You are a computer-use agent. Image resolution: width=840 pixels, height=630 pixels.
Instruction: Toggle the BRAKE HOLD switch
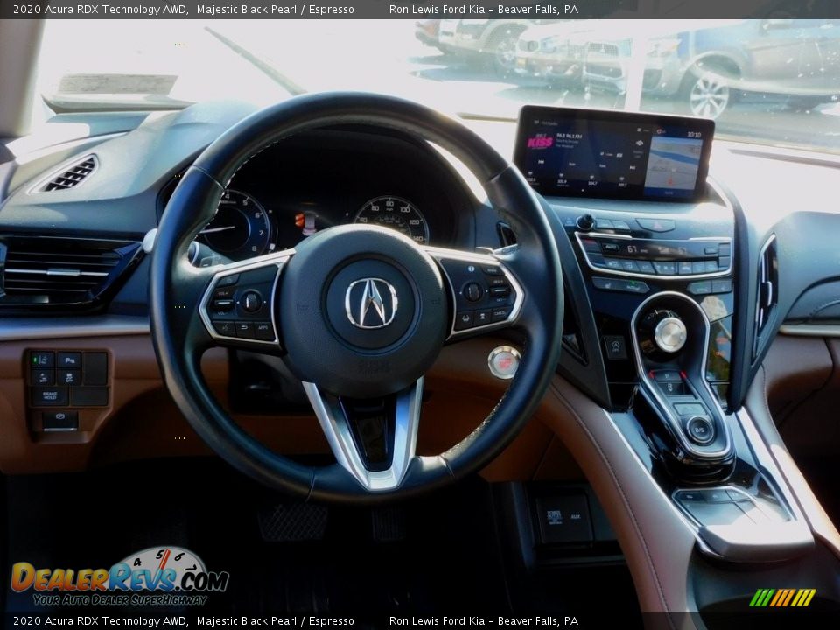tap(50, 395)
